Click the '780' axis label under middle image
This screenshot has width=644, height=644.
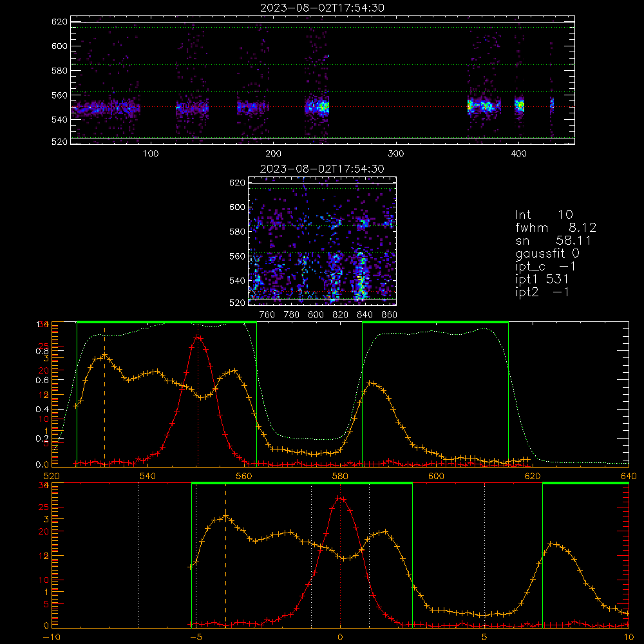[x=292, y=315]
